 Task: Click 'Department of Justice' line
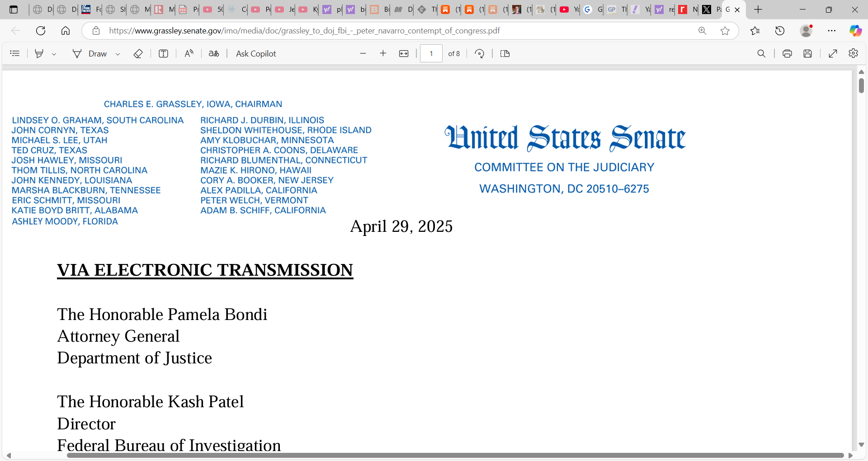pyautogui.click(x=135, y=358)
